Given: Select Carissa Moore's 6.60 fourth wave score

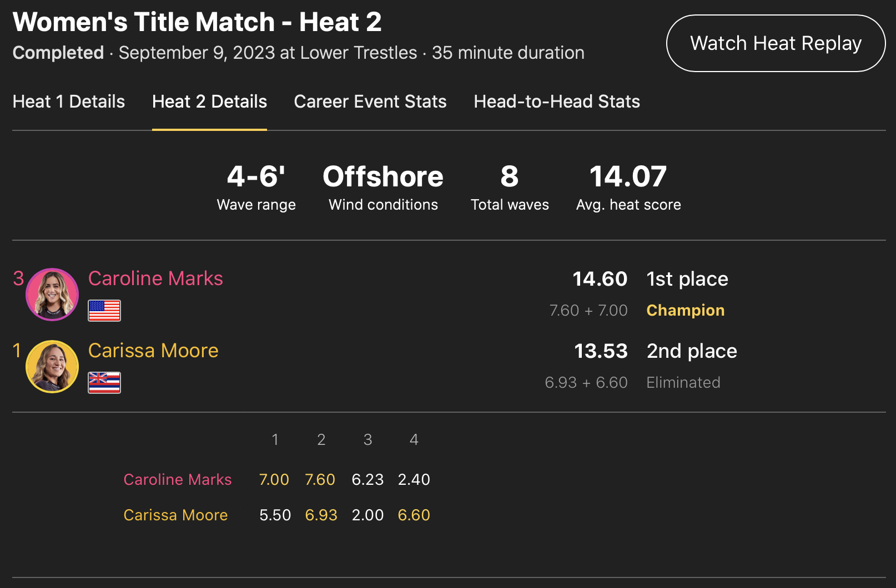Looking at the screenshot, I should tap(414, 515).
